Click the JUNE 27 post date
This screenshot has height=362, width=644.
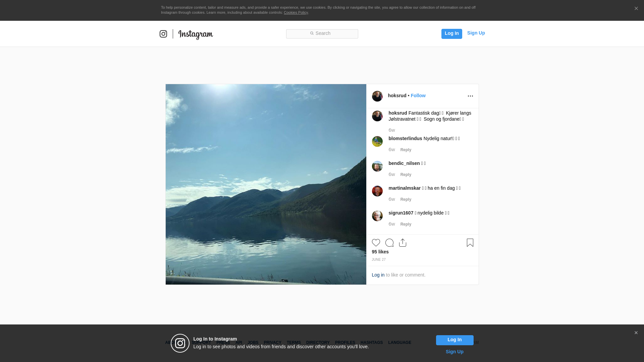click(378, 260)
